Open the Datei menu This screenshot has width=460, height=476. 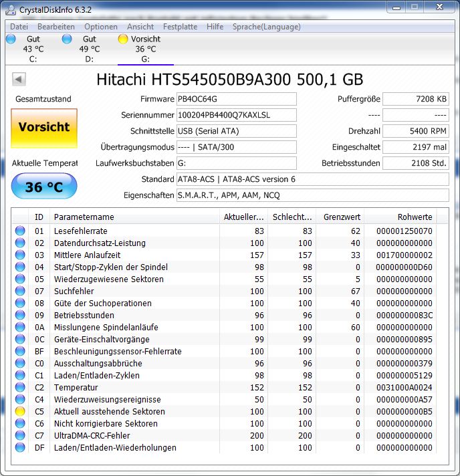[x=19, y=27]
